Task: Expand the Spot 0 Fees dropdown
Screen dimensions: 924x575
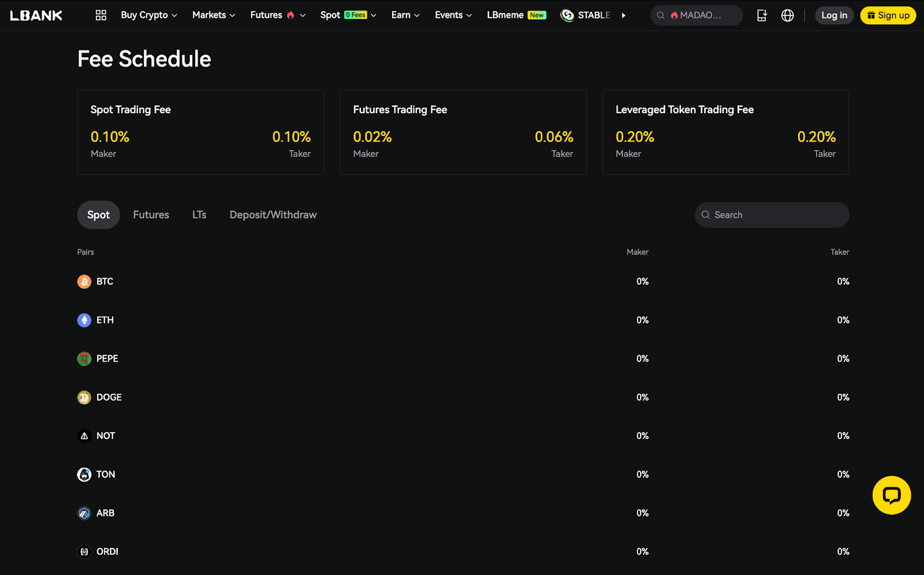Action: [x=348, y=15]
